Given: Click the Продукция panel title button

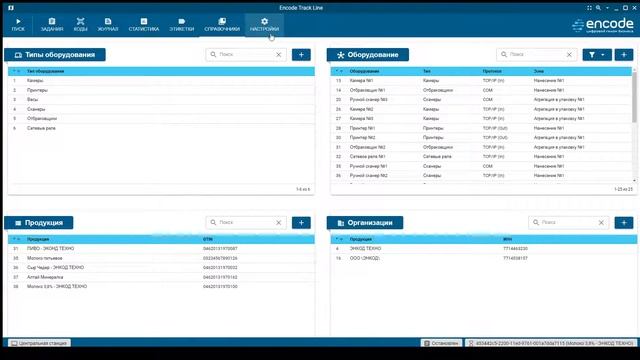Looking at the screenshot, I should click(39, 222).
